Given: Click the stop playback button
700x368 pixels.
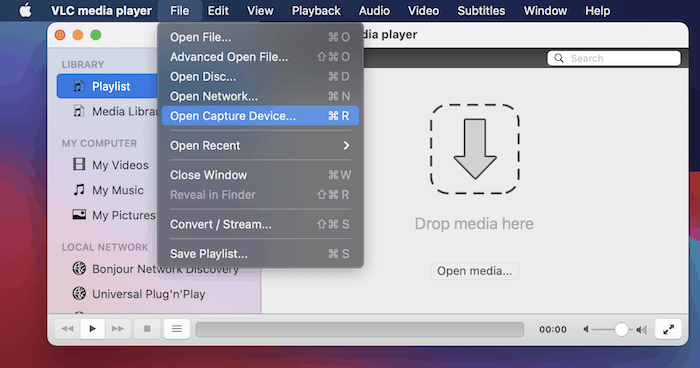Looking at the screenshot, I should (147, 329).
